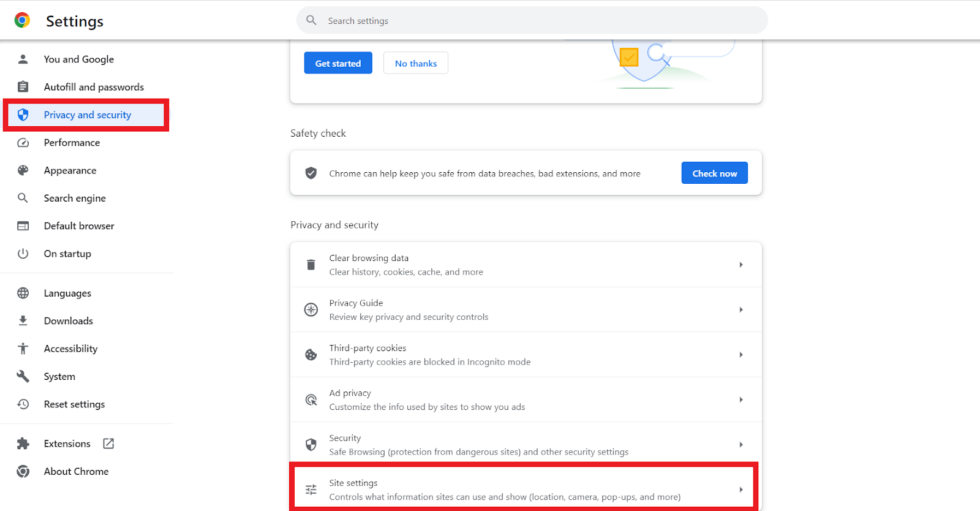This screenshot has height=511, width=980.
Task: Expand the Clear browsing data arrow
Action: pos(741,265)
